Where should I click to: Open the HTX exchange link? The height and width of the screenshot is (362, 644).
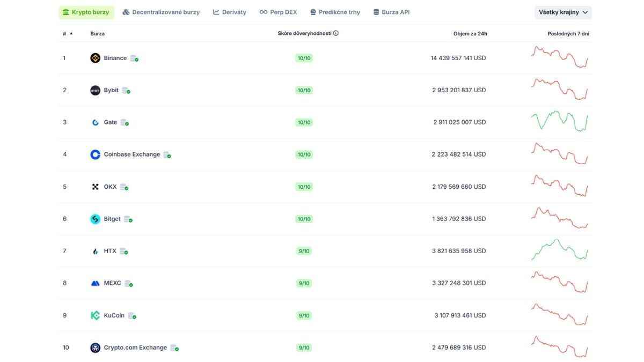(x=110, y=251)
